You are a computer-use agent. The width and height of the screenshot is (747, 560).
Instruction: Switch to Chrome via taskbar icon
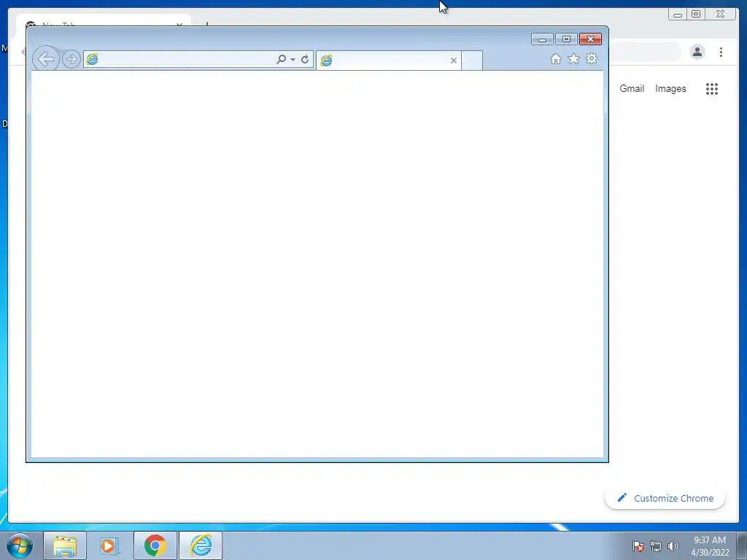tap(155, 545)
